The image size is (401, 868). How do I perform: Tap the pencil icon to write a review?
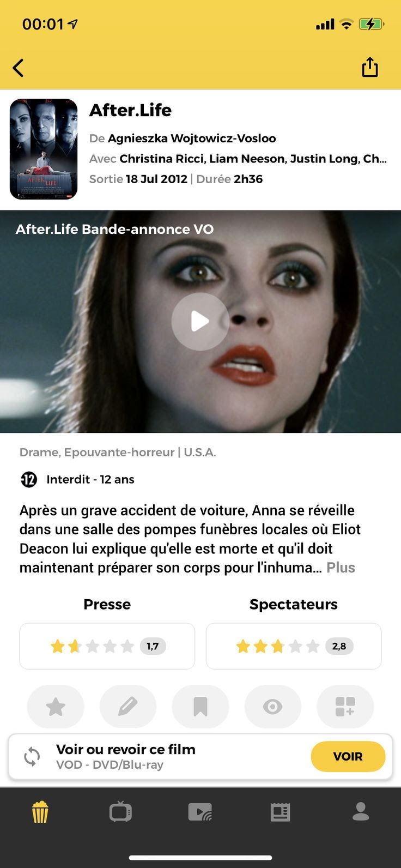click(x=128, y=707)
